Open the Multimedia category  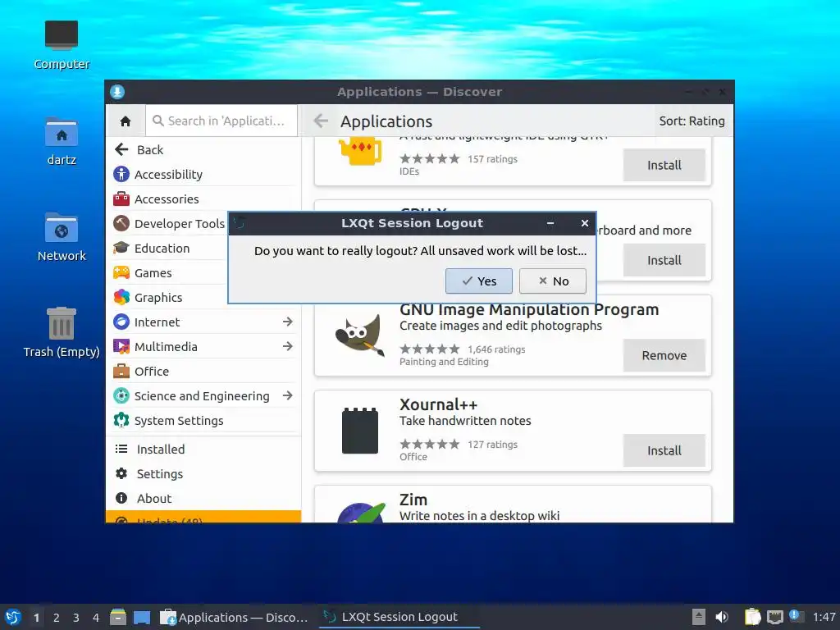204,347
